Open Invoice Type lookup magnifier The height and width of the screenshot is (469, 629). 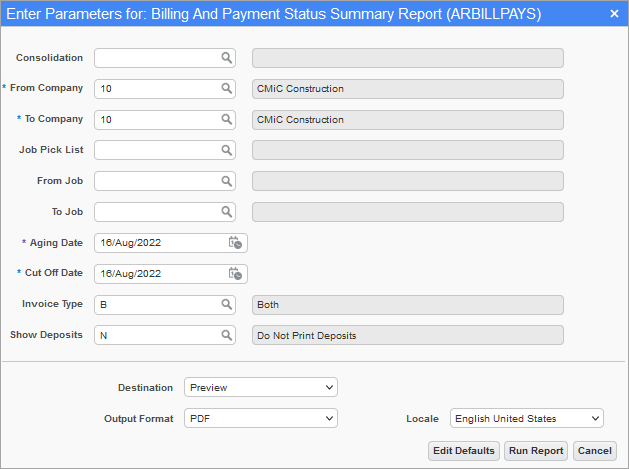227,305
